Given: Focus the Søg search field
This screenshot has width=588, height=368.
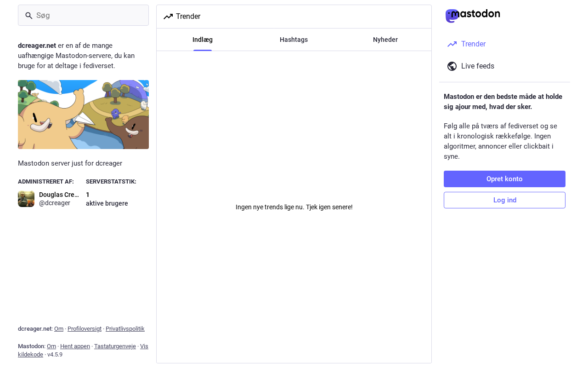Looking at the screenshot, I should click(x=83, y=15).
